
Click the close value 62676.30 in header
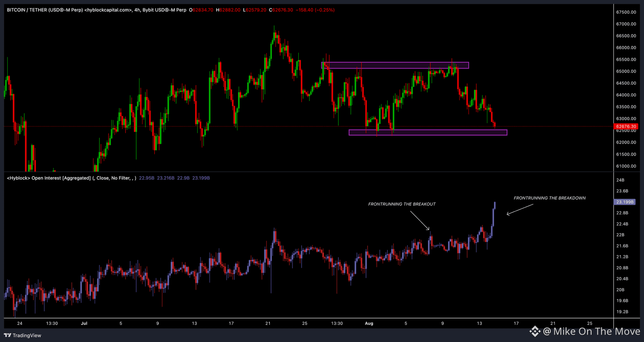[283, 10]
